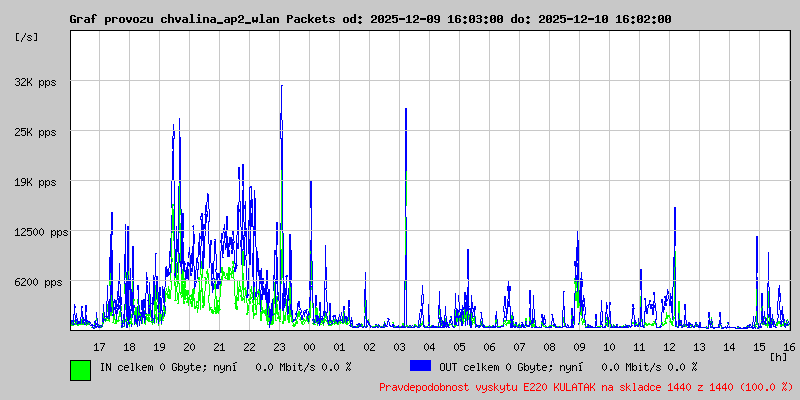Click the hour label '13' on time axis
Viewport: 800px width, 400px height.
pos(699,347)
